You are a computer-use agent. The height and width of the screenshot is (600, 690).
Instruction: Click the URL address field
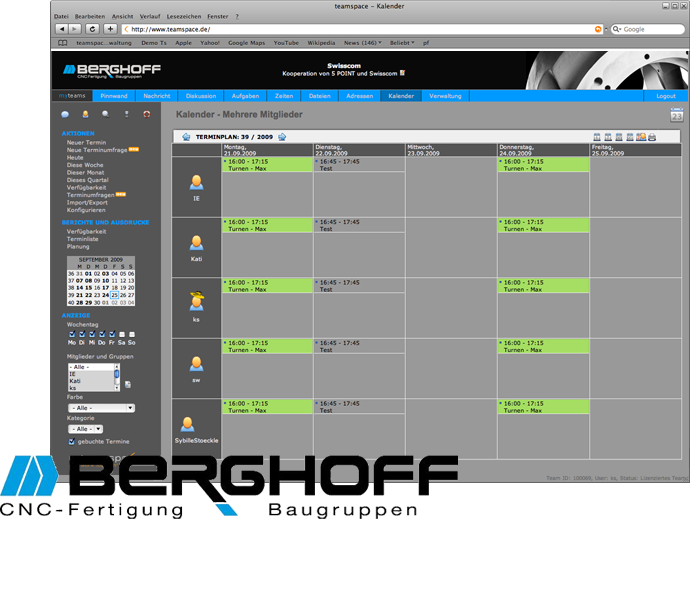361,29
